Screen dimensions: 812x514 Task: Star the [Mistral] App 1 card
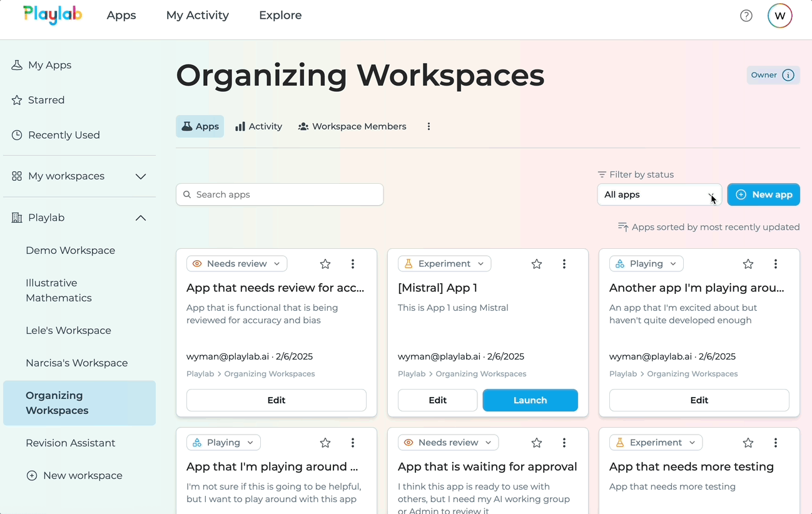(536, 263)
